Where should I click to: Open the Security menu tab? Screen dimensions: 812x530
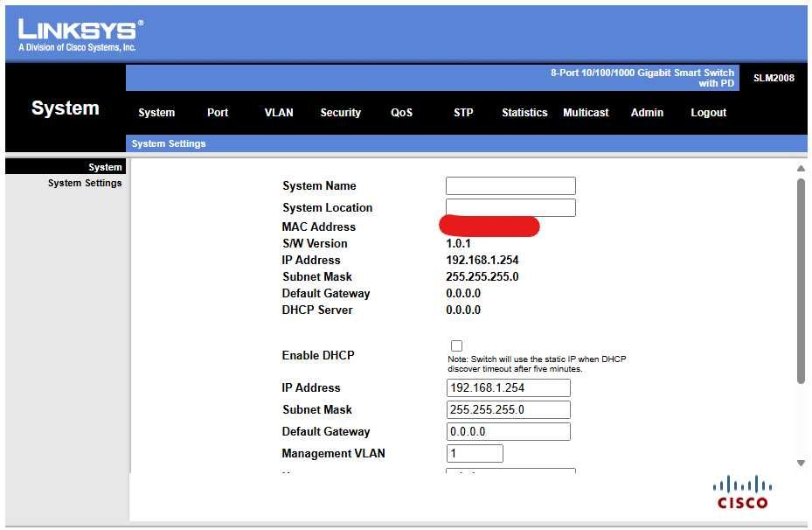pyautogui.click(x=340, y=113)
